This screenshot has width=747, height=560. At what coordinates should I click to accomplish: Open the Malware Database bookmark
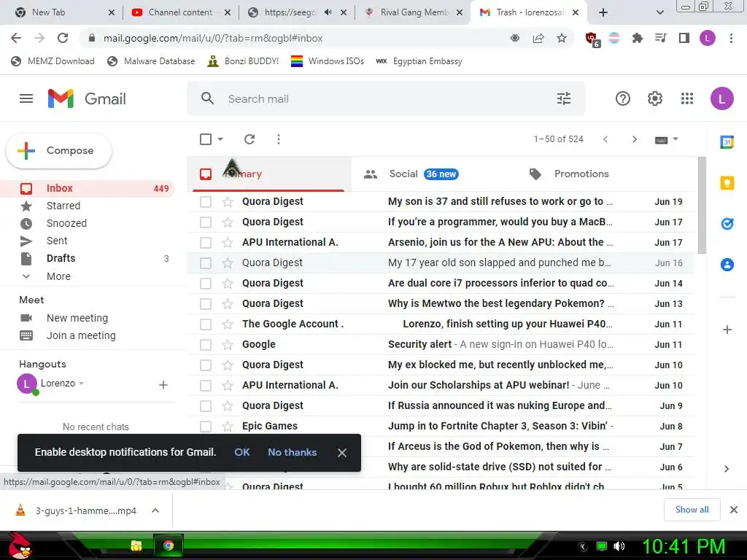(151, 61)
